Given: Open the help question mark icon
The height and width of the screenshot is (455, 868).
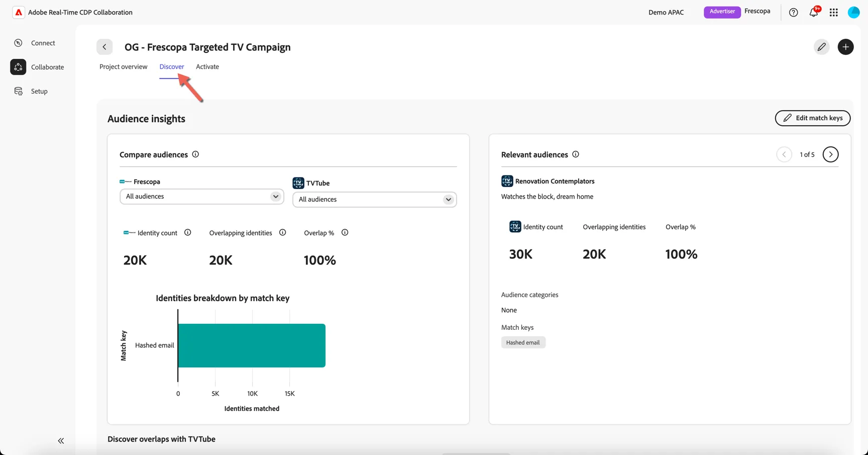Looking at the screenshot, I should 793,13.
